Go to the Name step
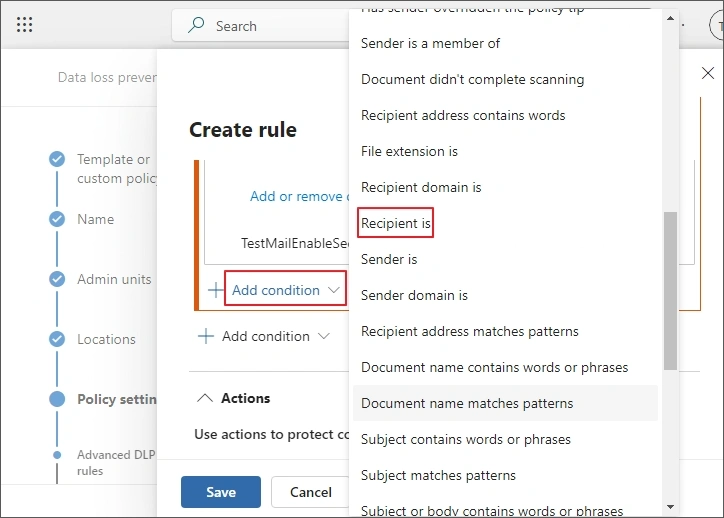The width and height of the screenshot is (724, 518). click(96, 219)
